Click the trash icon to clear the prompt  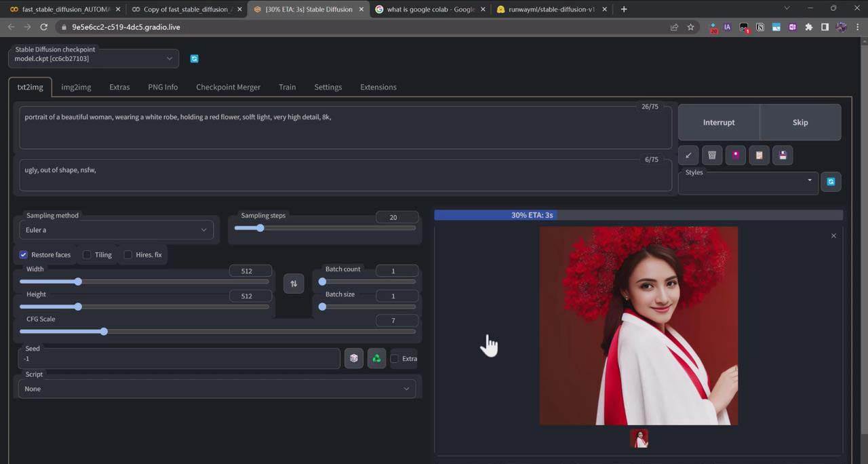click(712, 155)
